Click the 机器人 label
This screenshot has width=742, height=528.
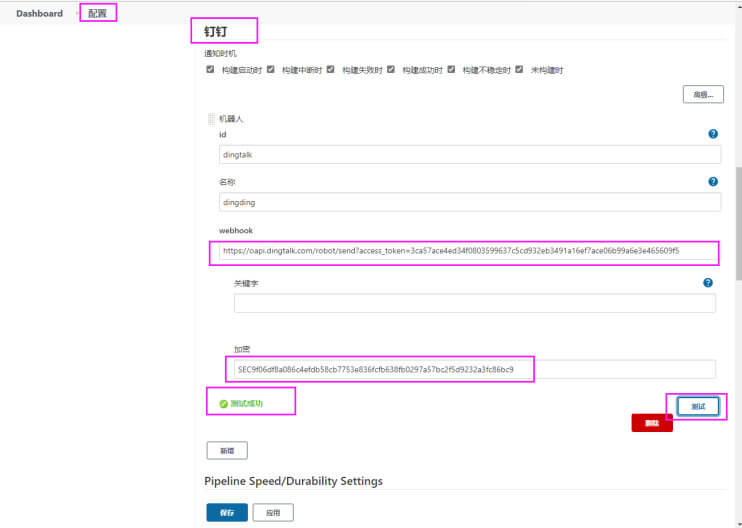tap(231, 119)
